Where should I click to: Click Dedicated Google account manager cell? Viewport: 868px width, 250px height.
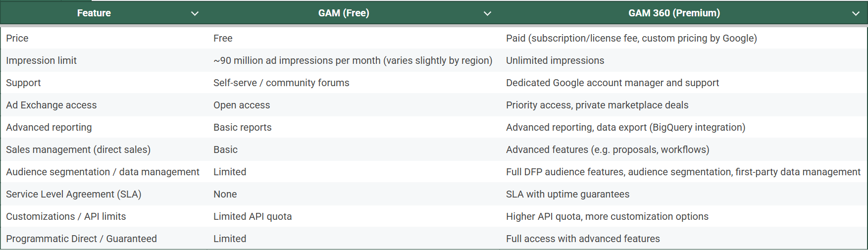coord(613,83)
